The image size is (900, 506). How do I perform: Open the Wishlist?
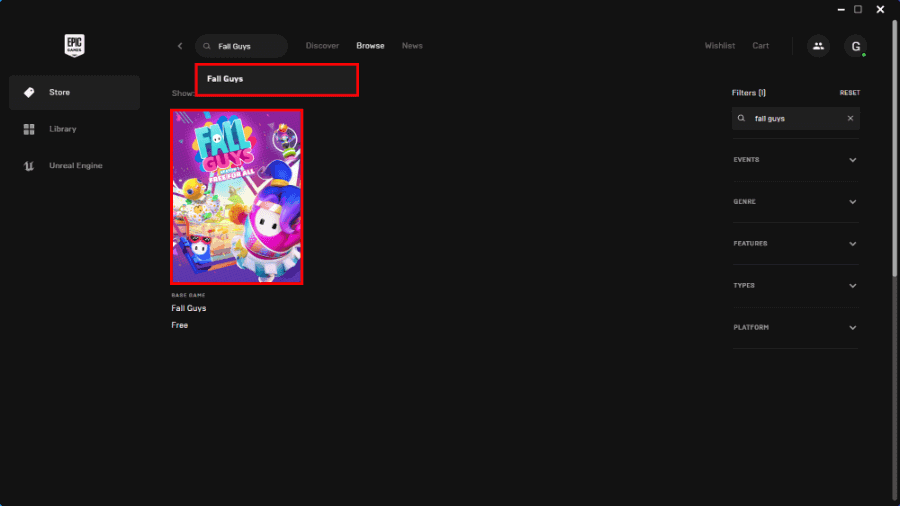[720, 46]
